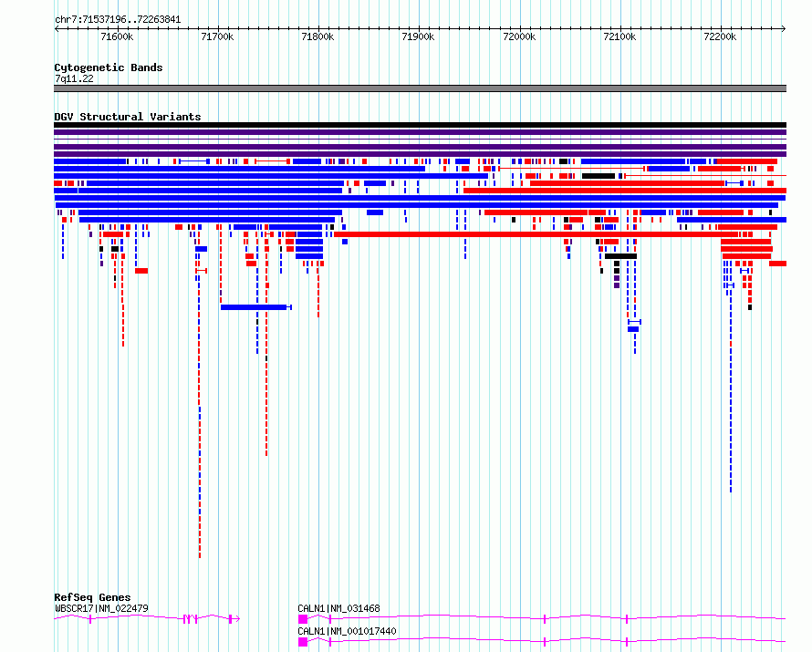Image resolution: width=812 pixels, height=652 pixels.
Task: Select the Cytogenetic Bands track title
Action: coord(109,67)
